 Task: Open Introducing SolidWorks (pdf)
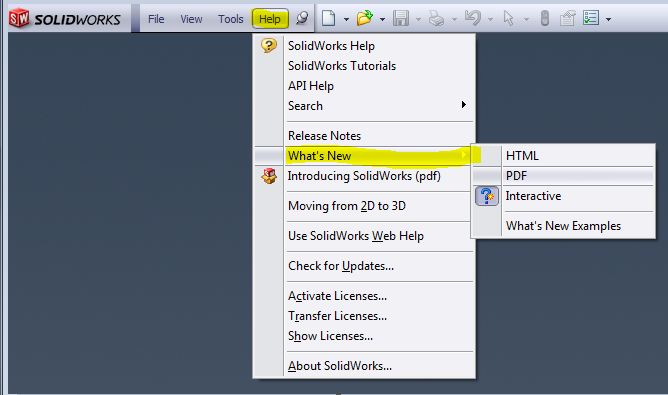click(x=364, y=176)
